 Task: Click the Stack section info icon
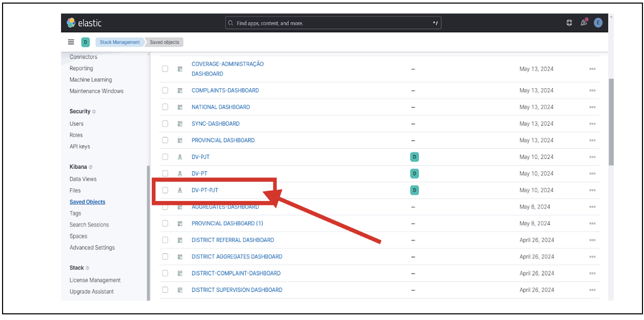tap(87, 268)
